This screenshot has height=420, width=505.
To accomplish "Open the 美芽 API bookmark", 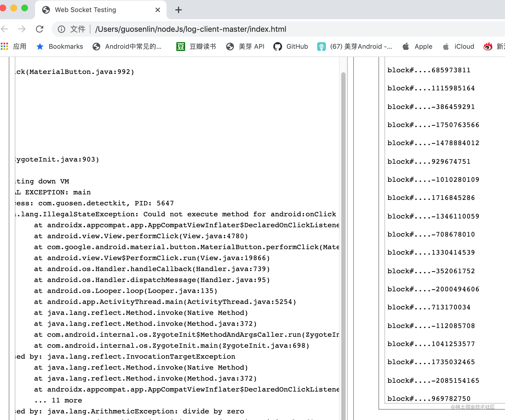I will click(x=245, y=47).
